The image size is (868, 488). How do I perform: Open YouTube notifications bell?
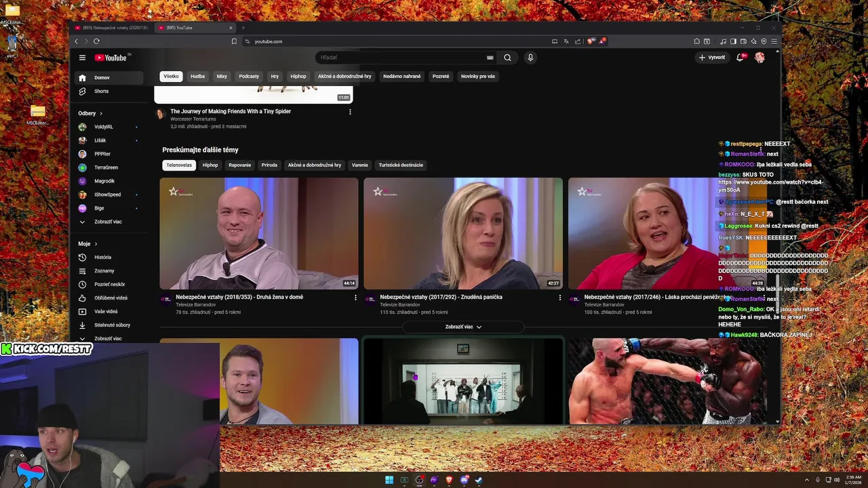coord(741,58)
